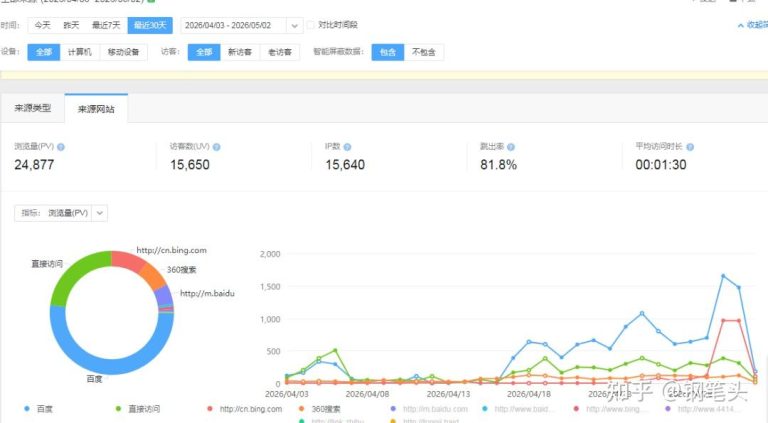The image size is (768, 423).
Task: Click the PV value 24,877
Action: [34, 164]
